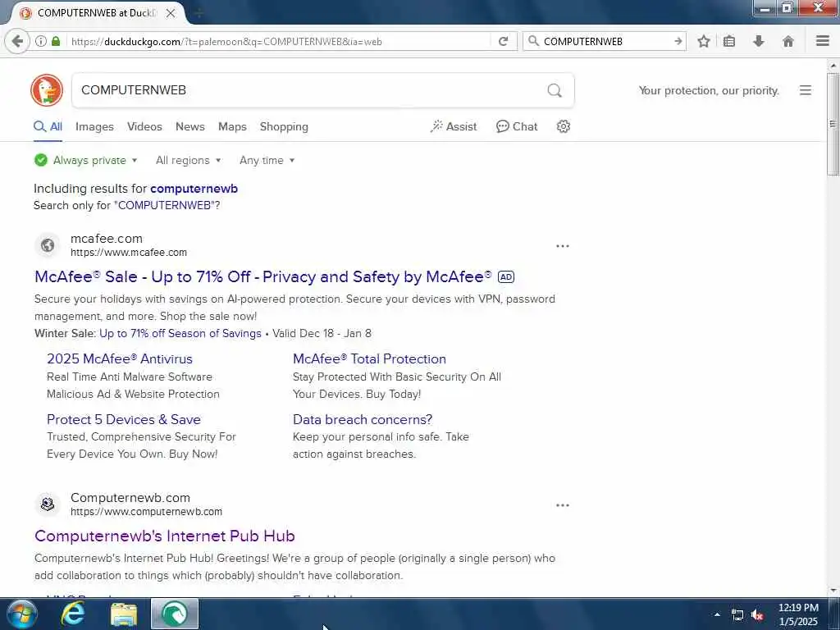840x630 pixels.
Task: Switch to the Images tab
Action: coord(94,126)
